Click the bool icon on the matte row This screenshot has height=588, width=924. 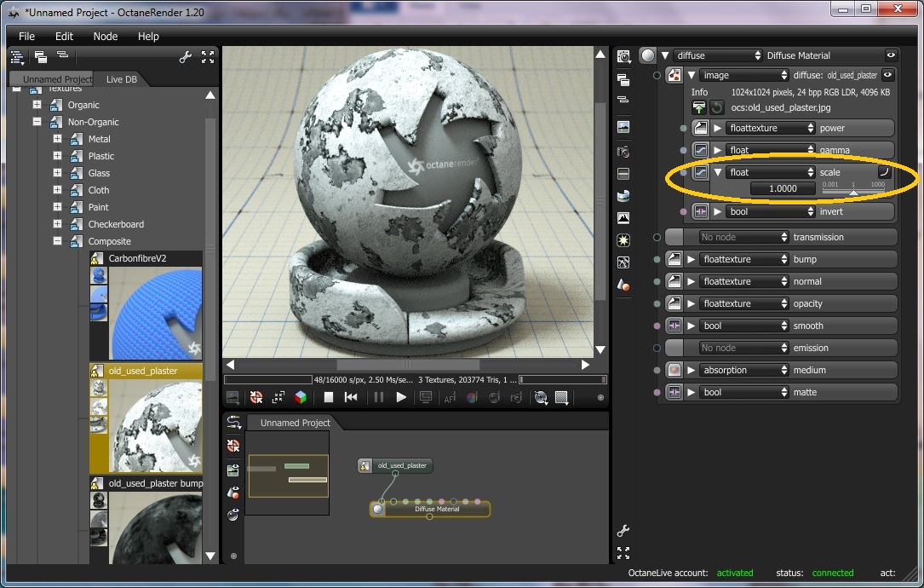[x=674, y=392]
